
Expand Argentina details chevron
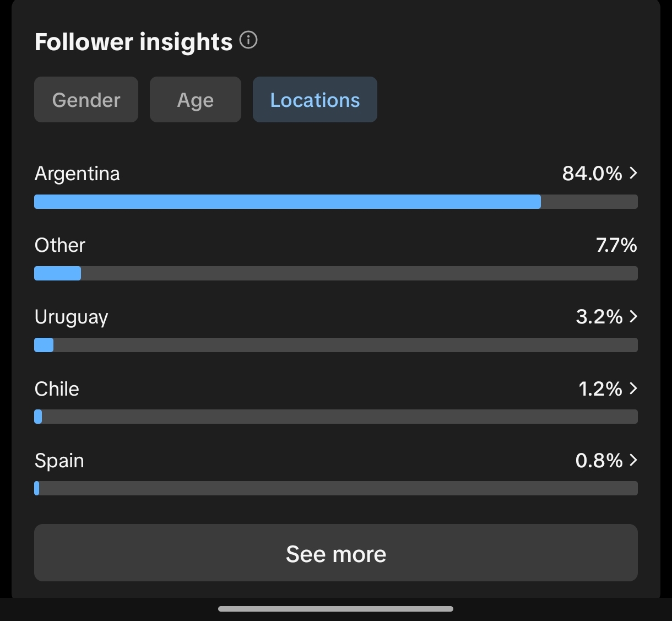[633, 174]
